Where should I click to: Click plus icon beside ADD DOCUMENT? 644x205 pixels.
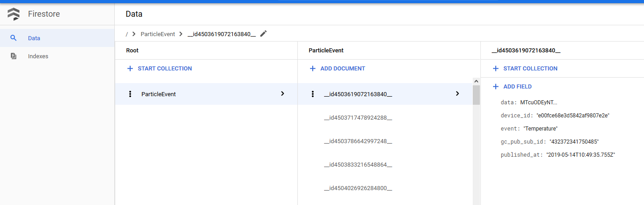pos(312,69)
